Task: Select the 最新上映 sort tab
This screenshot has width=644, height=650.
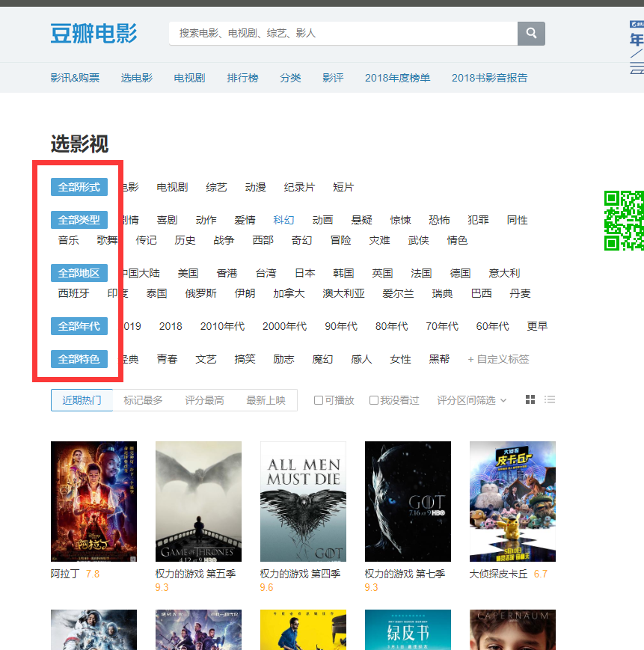Action: pos(266,400)
